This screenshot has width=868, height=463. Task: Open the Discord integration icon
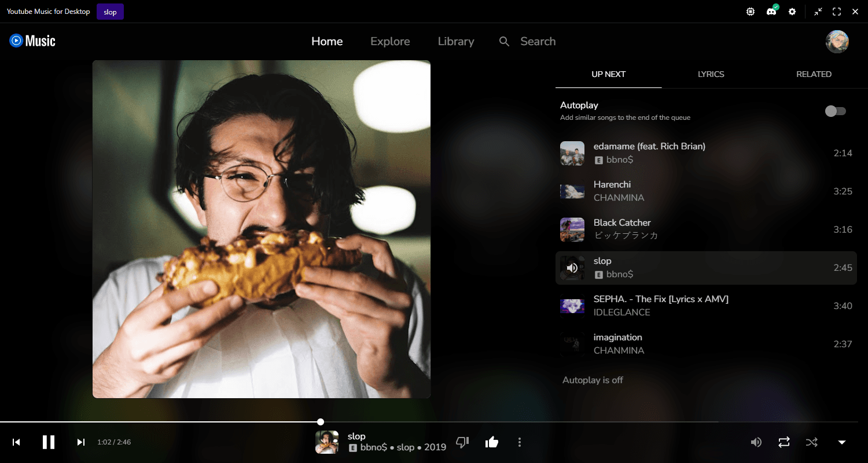tap(771, 12)
